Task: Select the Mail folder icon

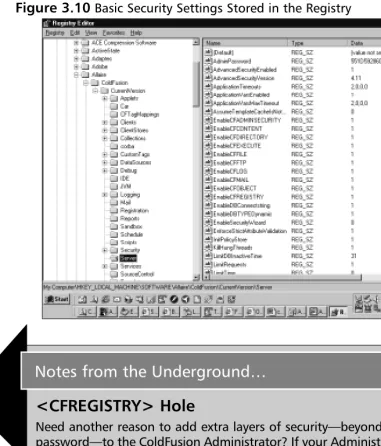Action: 114,202
